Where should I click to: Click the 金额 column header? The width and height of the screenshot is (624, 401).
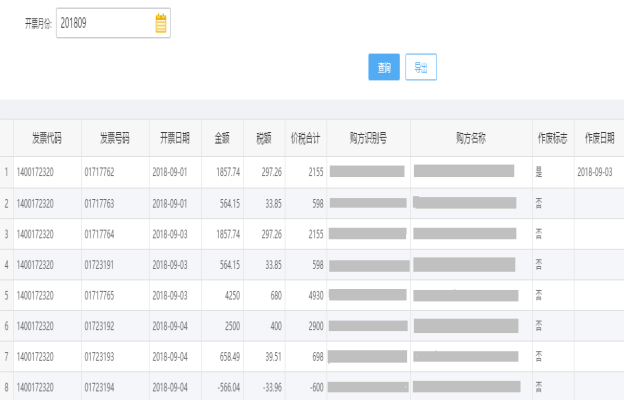click(x=221, y=138)
